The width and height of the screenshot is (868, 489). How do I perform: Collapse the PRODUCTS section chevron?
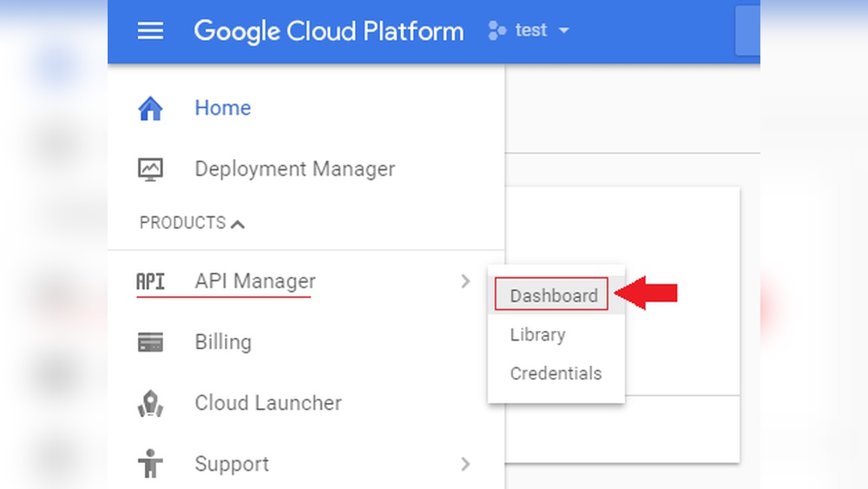pos(238,224)
